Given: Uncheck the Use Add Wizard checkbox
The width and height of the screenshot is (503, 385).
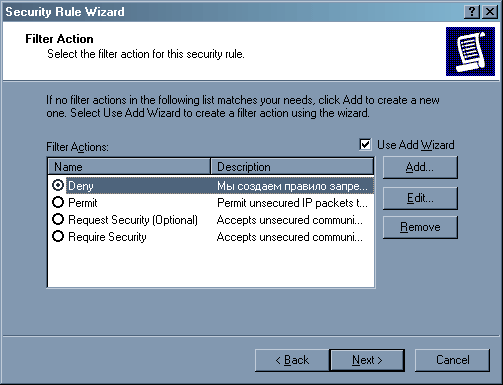Looking at the screenshot, I should point(365,145).
